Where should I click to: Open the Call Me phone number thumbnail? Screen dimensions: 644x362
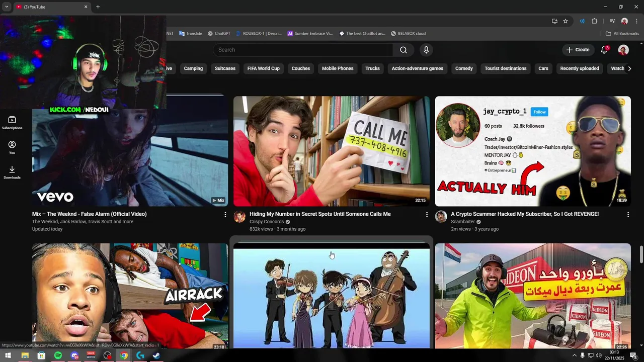coord(332,151)
